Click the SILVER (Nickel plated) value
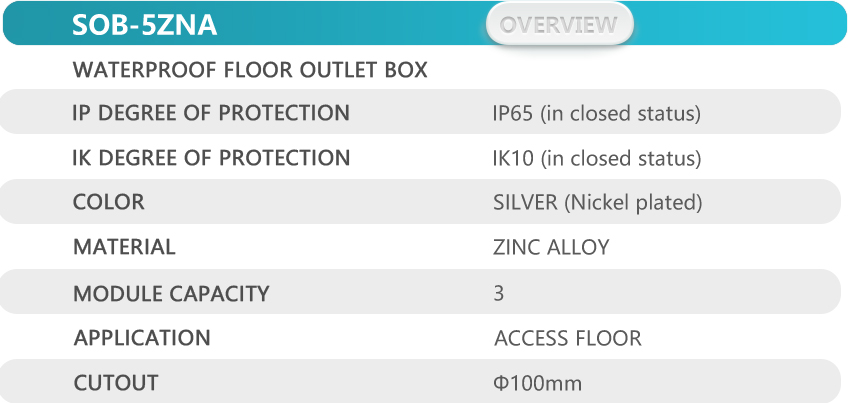Image resolution: width=850 pixels, height=403 pixels. (597, 203)
